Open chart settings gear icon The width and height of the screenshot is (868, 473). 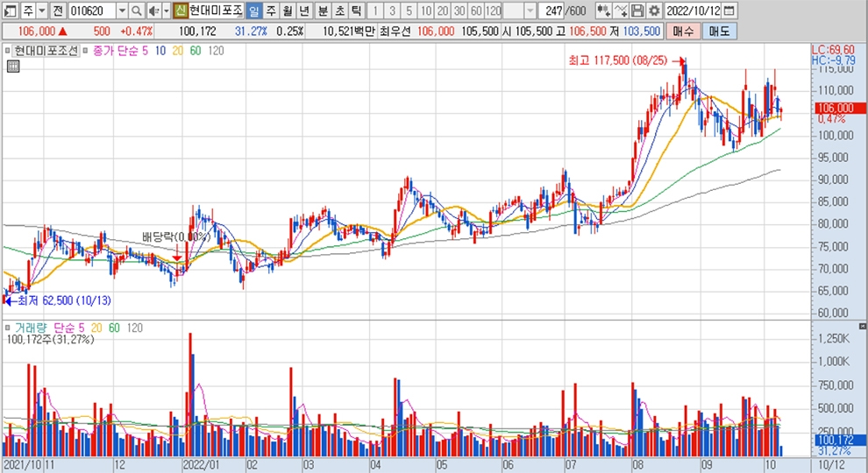pos(652,11)
